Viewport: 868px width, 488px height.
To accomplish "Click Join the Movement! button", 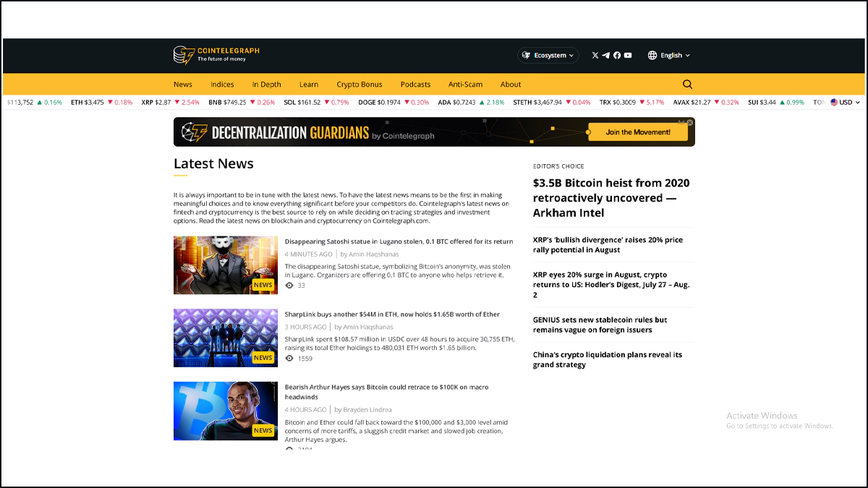I will pos(638,132).
